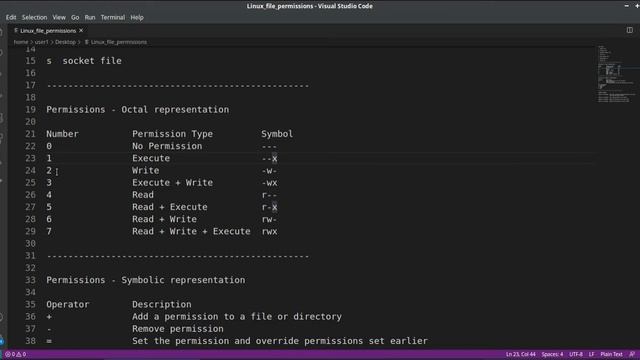Image resolution: width=640 pixels, height=360 pixels.
Task: Click the '--x' symbol on line 23
Action: [x=269, y=158]
